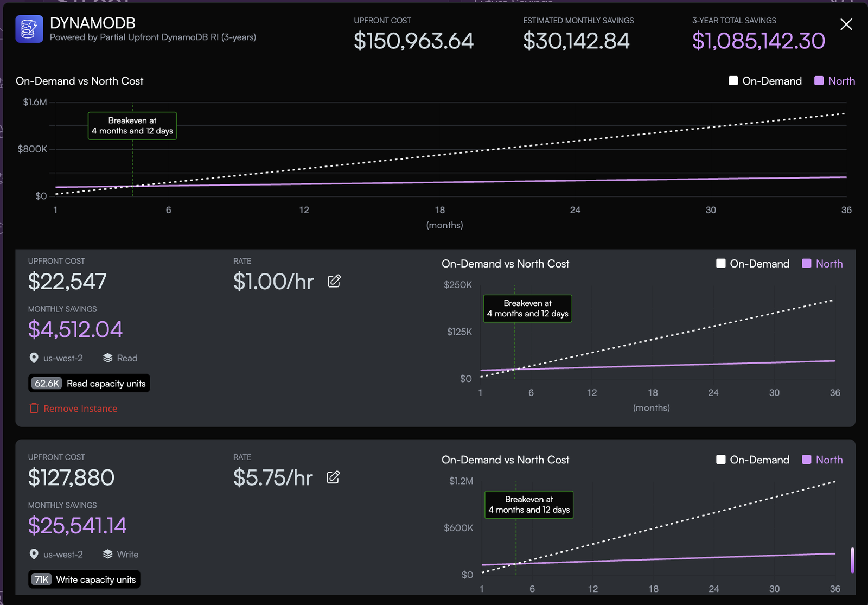
Task: Click location pin icon in Read card
Action: point(34,358)
